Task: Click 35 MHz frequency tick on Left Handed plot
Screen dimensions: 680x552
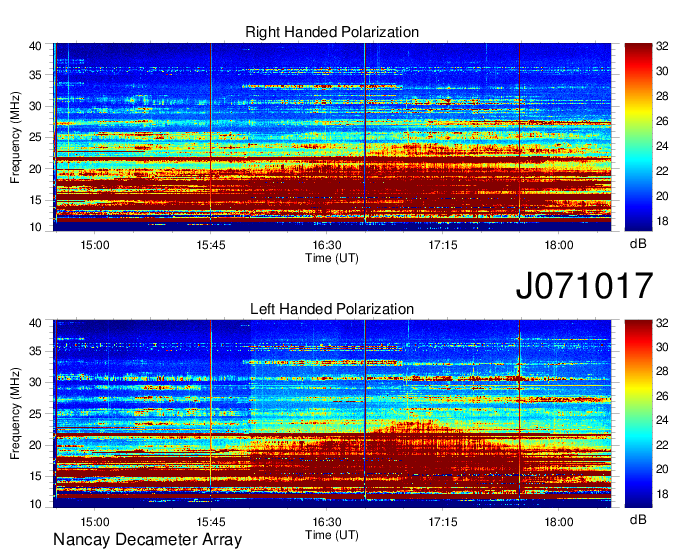Action: coord(35,351)
